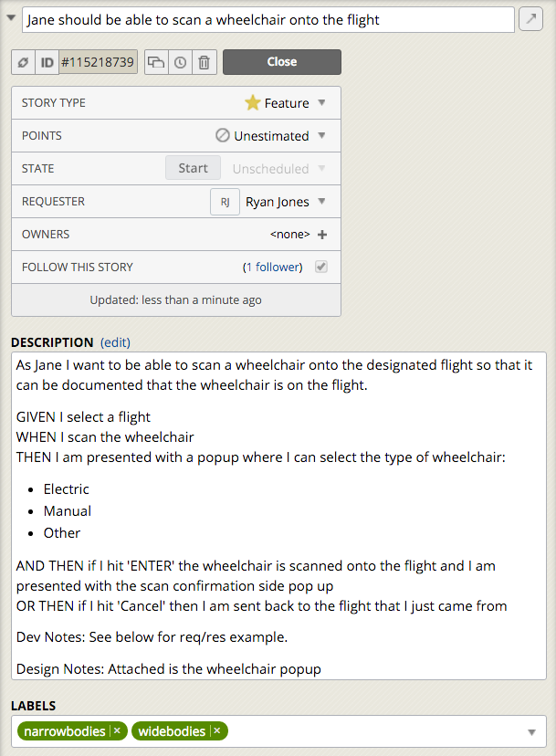Add an owner with the plus icon
This screenshot has width=556, height=756.
tap(321, 235)
